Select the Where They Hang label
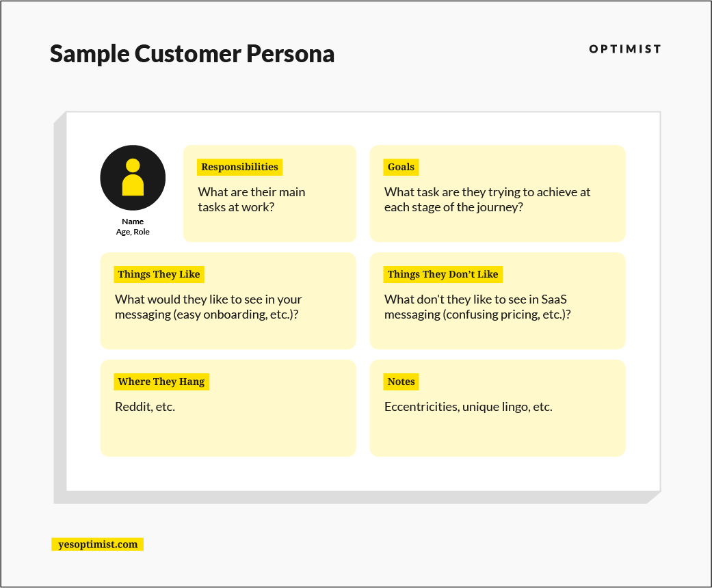This screenshot has width=712, height=588. click(x=161, y=382)
